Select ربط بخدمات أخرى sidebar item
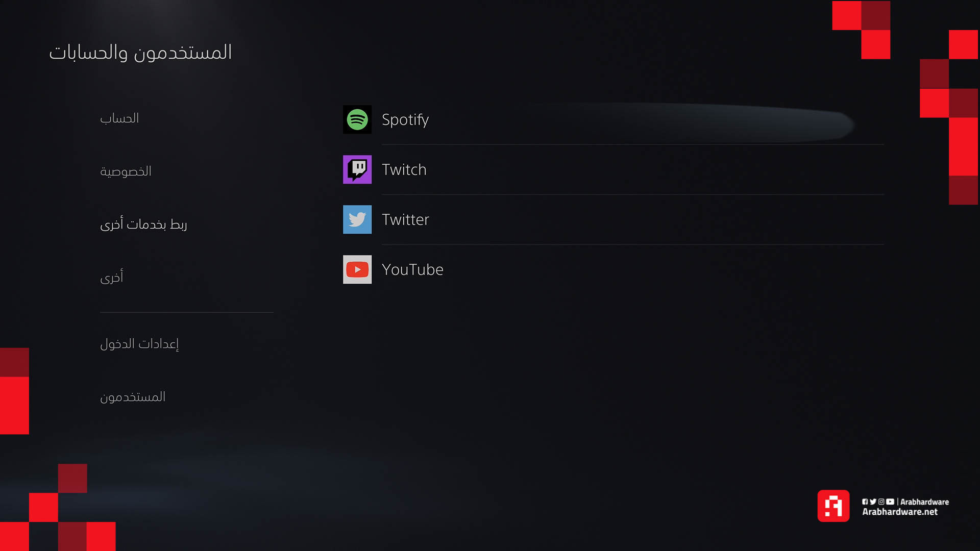Image resolution: width=980 pixels, height=551 pixels. 143,224
